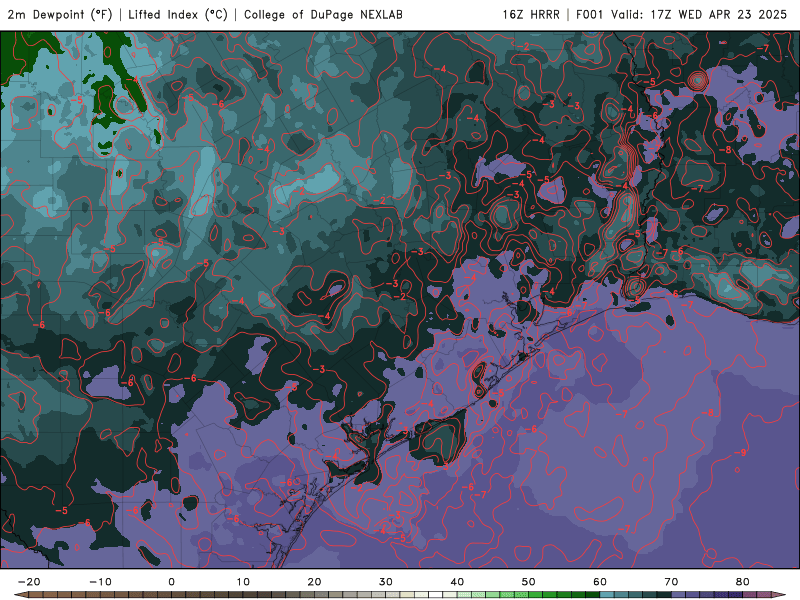Viewport: 800px width, 600px height.
Task: Click the 60 value on the color scale
Action: coord(600,582)
